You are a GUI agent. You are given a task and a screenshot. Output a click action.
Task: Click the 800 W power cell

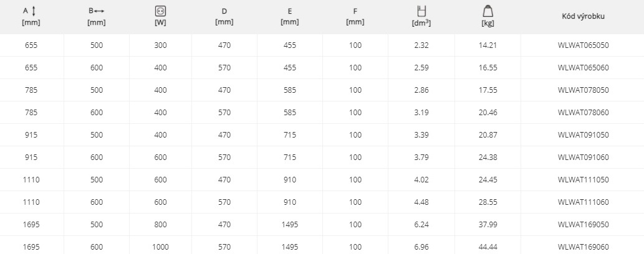pyautogui.click(x=160, y=225)
